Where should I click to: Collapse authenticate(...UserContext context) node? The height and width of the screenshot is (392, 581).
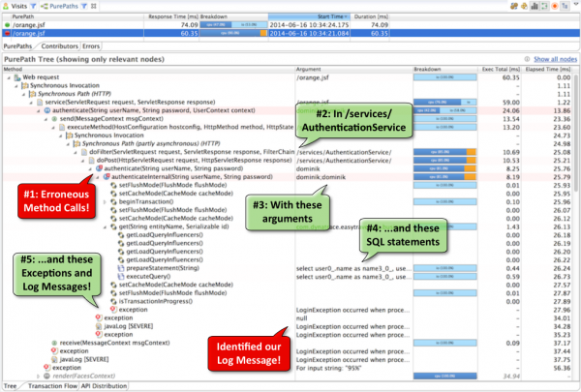coord(39,110)
